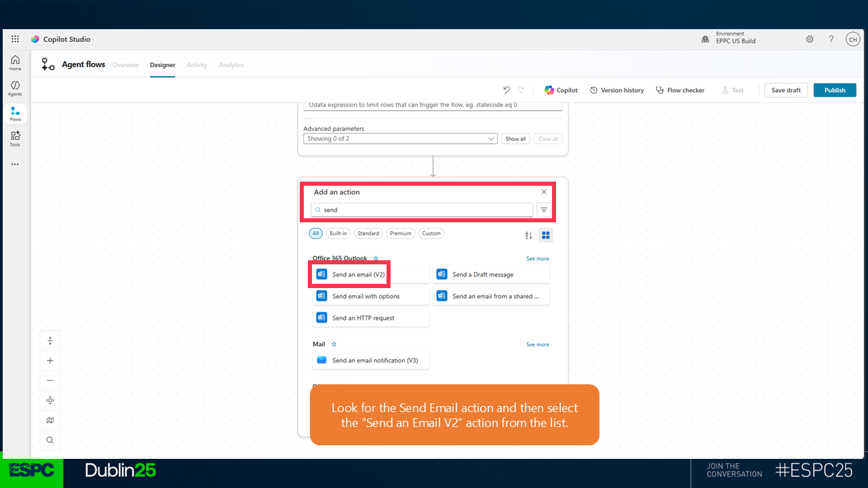Click the action search input field

[422, 210]
